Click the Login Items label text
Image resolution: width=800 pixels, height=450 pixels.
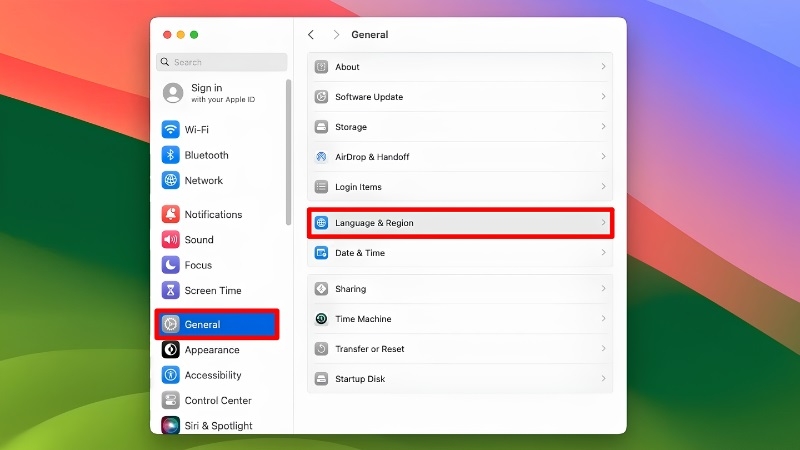pos(358,187)
